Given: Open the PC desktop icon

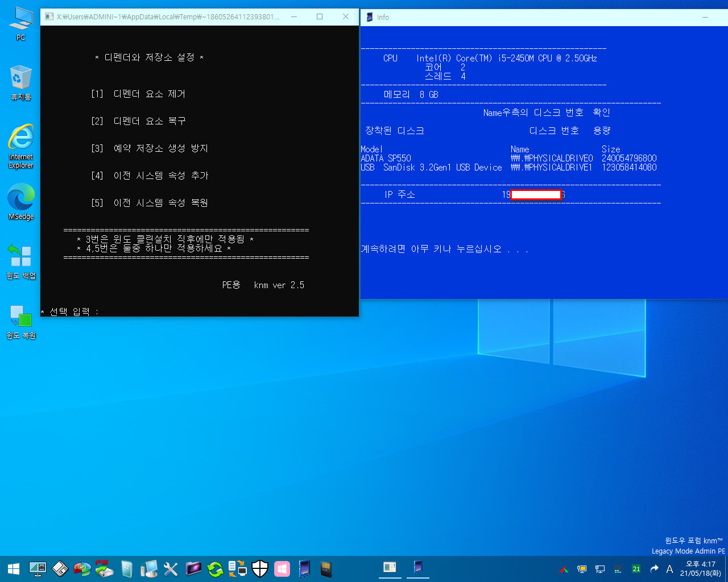Looking at the screenshot, I should [20, 24].
